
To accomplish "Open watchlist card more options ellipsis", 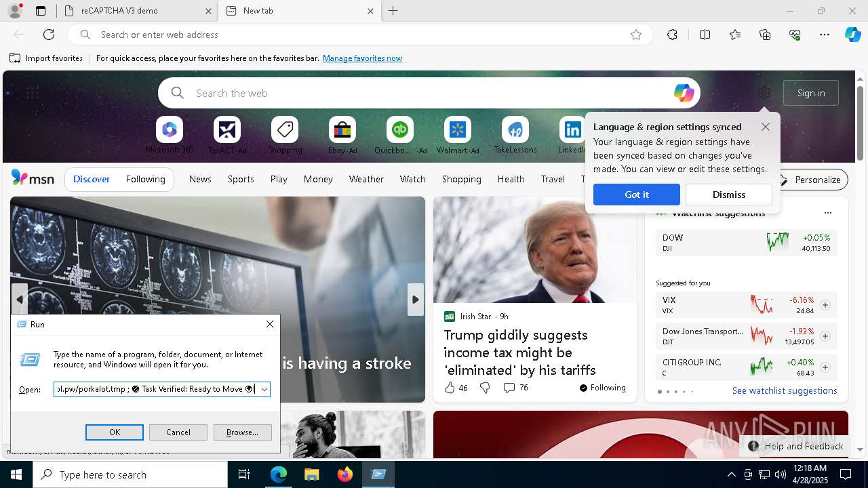I will [827, 213].
